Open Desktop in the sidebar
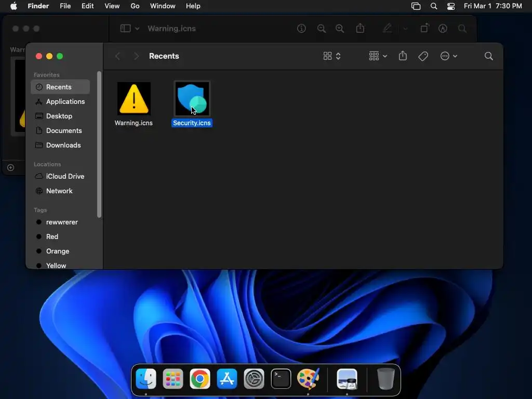 point(60,116)
